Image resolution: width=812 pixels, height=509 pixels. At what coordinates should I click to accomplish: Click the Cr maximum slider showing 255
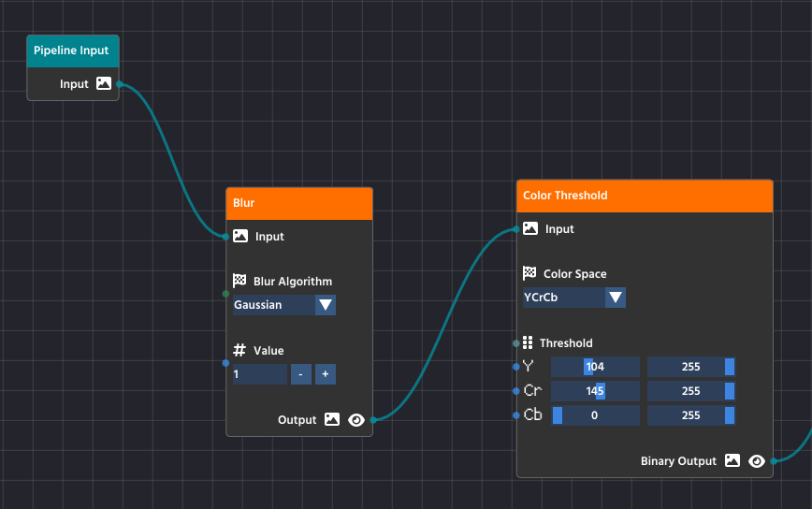(691, 391)
